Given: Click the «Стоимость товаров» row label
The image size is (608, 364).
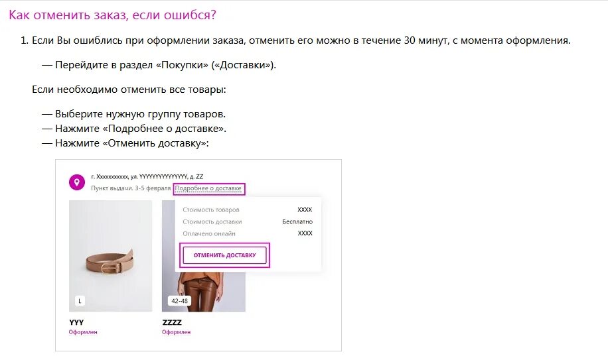Looking at the screenshot, I should pyautogui.click(x=211, y=210).
